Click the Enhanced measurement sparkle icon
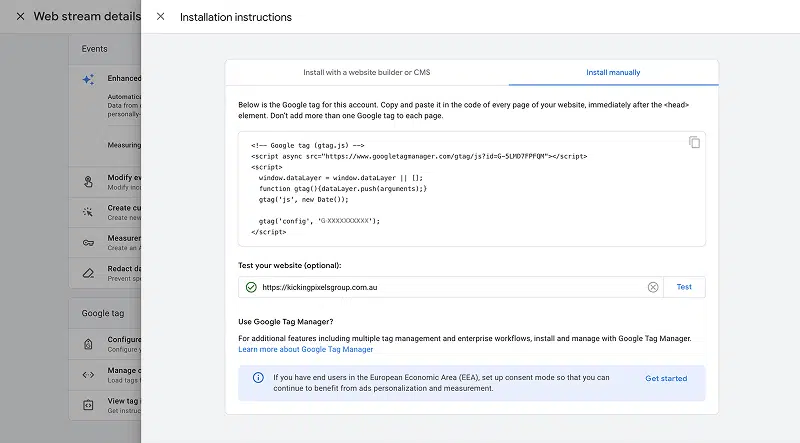The width and height of the screenshot is (800, 443). [88, 80]
